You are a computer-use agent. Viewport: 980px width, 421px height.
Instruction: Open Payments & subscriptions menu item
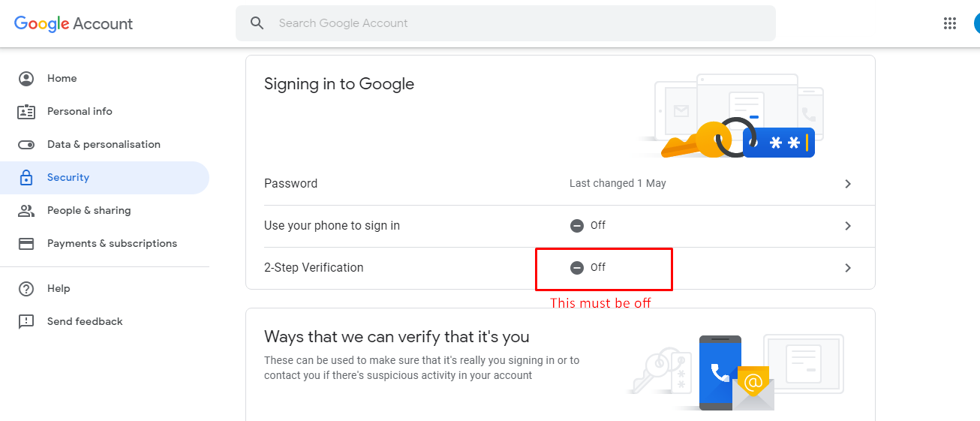(x=112, y=244)
